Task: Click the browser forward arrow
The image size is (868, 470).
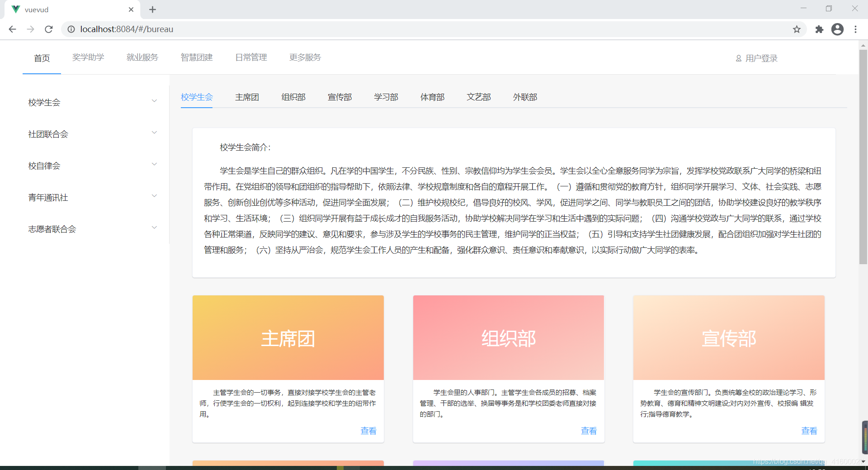Action: 30,29
